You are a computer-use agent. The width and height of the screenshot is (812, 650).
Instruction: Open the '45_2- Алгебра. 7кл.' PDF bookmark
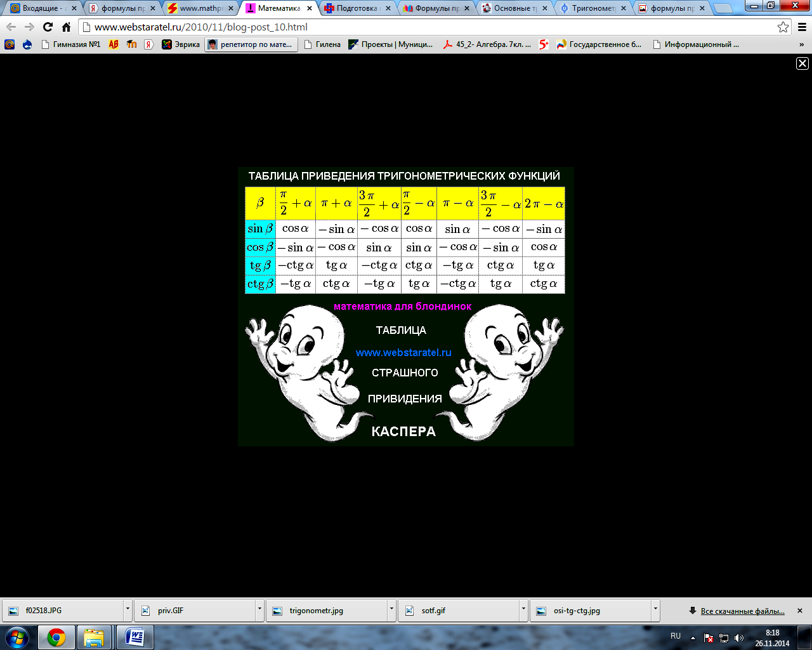click(x=487, y=44)
